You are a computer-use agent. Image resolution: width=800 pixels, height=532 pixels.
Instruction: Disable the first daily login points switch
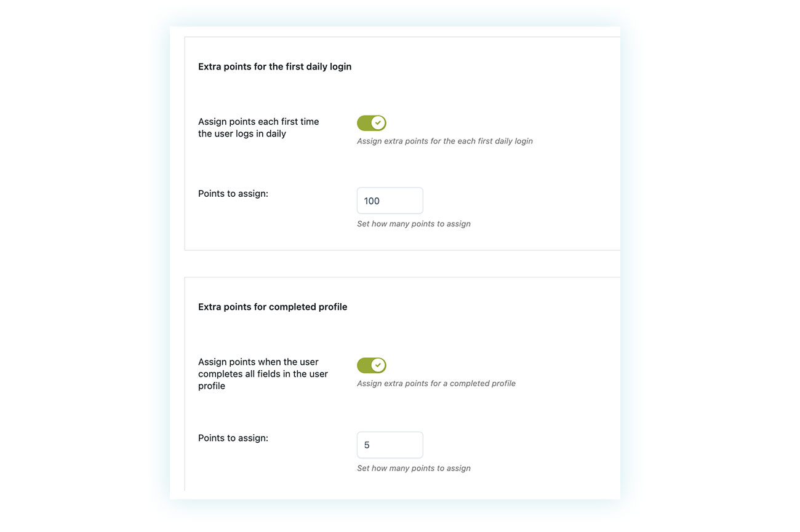pyautogui.click(x=371, y=122)
